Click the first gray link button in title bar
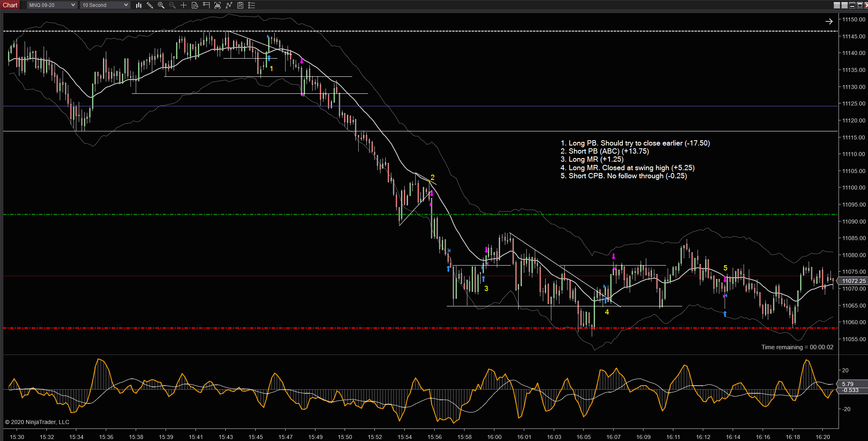868x441 pixels. point(837,5)
